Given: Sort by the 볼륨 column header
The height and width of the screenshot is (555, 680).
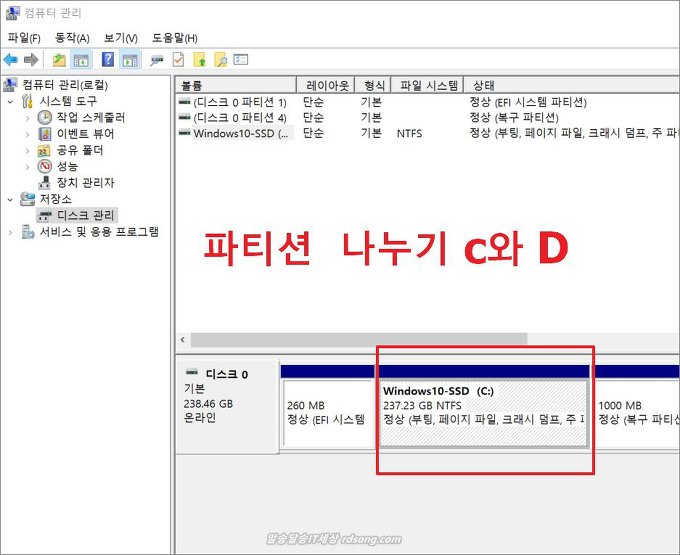Looking at the screenshot, I should [234, 86].
